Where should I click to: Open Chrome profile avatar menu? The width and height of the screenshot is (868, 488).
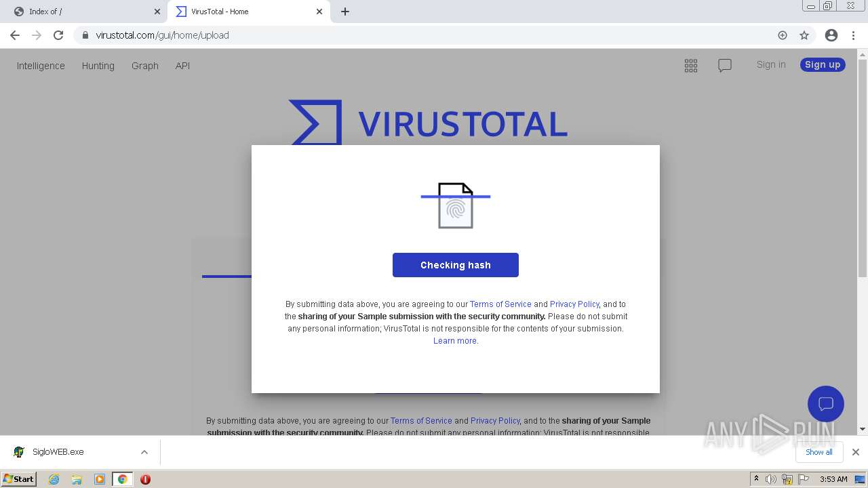[831, 35]
